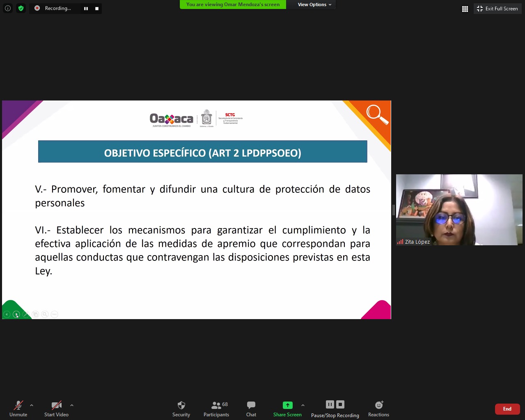
Task: Click the panel divider handle beside video
Action: pos(393,210)
